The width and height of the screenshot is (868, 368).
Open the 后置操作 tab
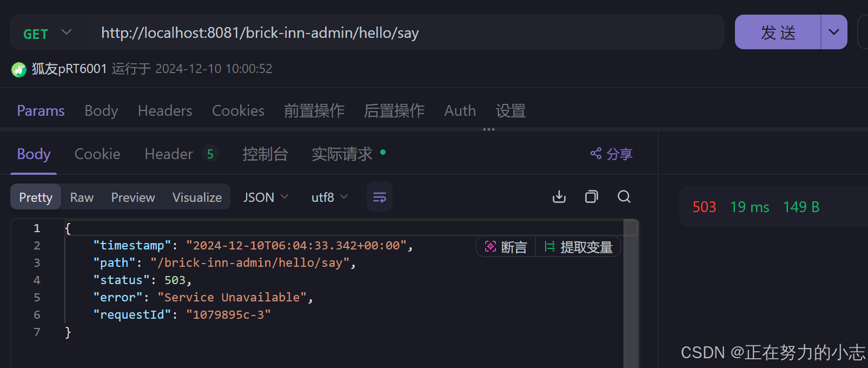click(394, 110)
